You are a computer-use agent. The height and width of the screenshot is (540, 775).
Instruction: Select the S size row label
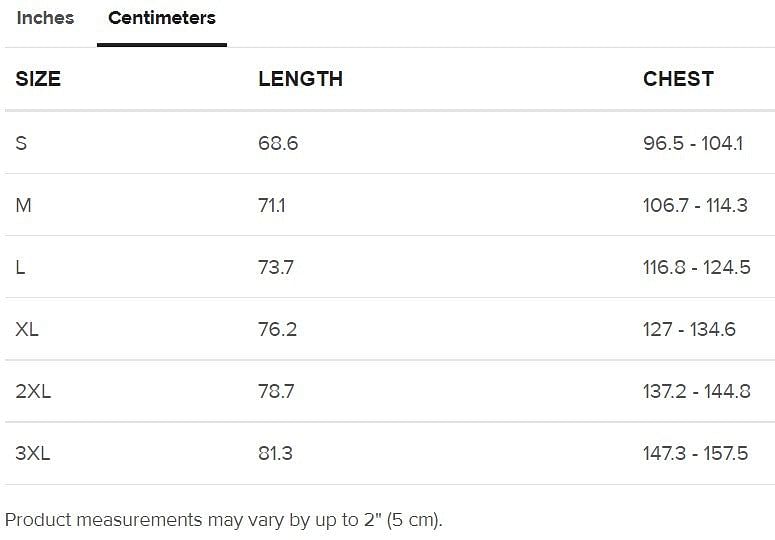pos(22,143)
